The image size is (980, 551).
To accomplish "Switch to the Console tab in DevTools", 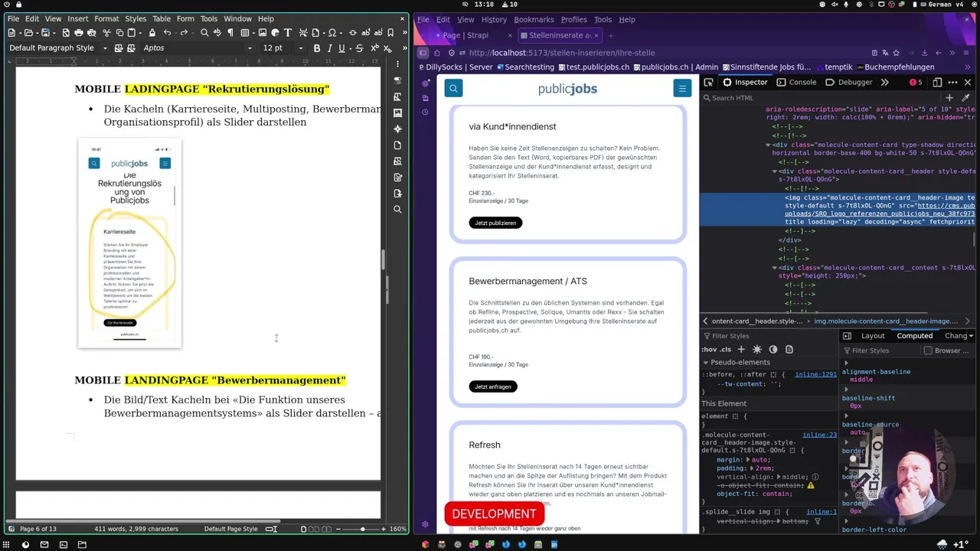I will (796, 82).
